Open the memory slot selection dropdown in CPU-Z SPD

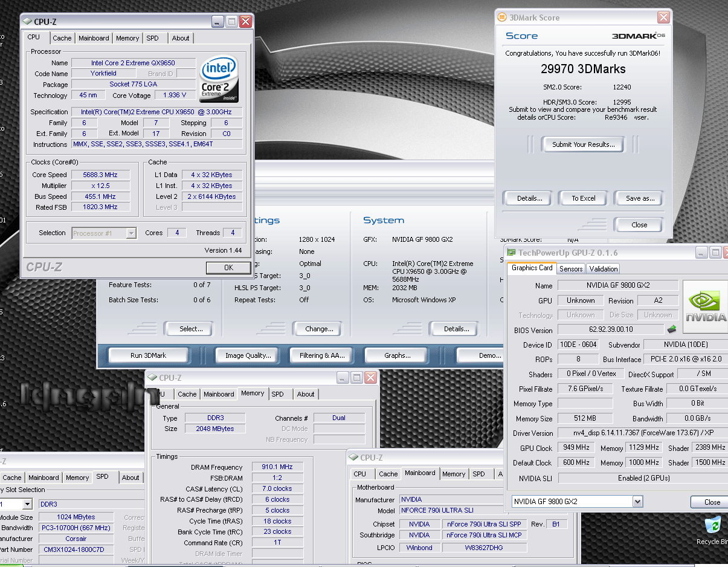[x=27, y=504]
